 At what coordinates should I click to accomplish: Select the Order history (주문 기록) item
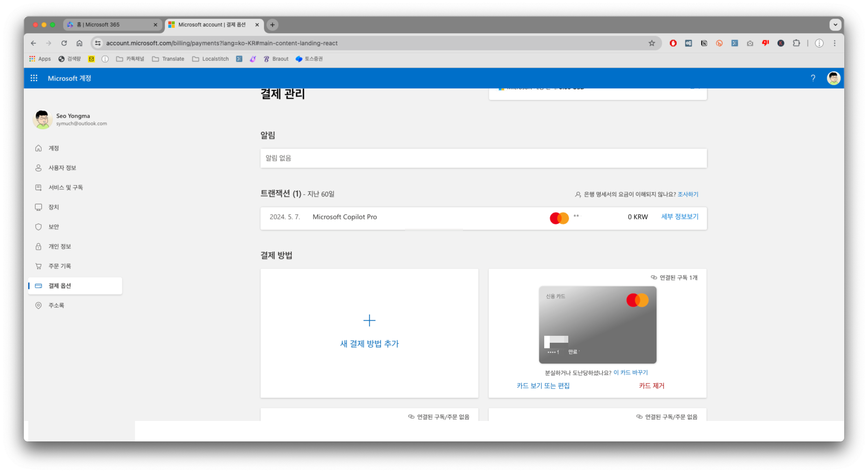(x=60, y=266)
